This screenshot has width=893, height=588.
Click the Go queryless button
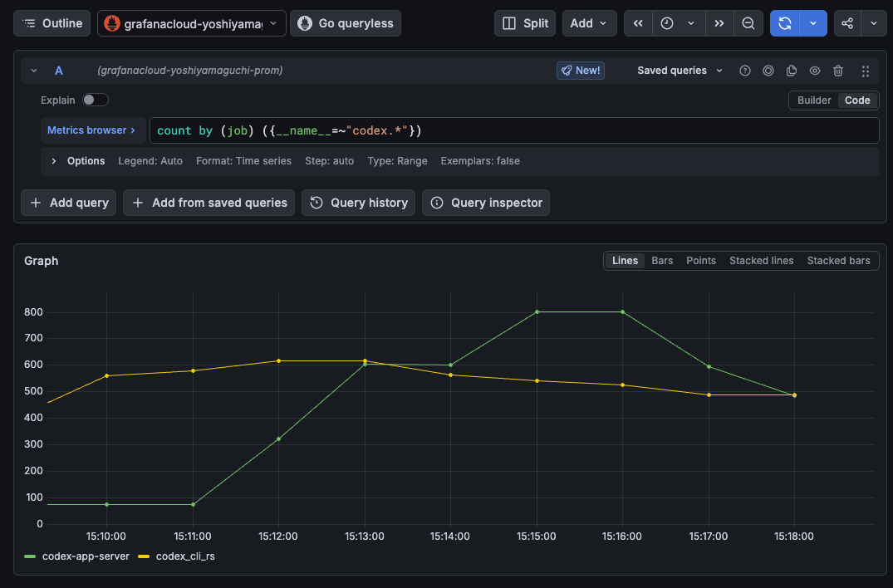pos(345,23)
